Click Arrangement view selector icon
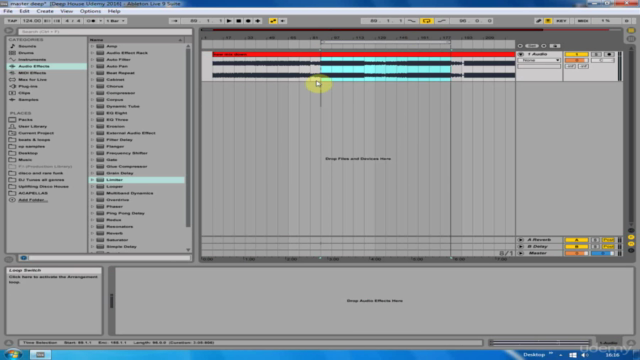Viewport: 640px width, 360px height. (x=631, y=31)
